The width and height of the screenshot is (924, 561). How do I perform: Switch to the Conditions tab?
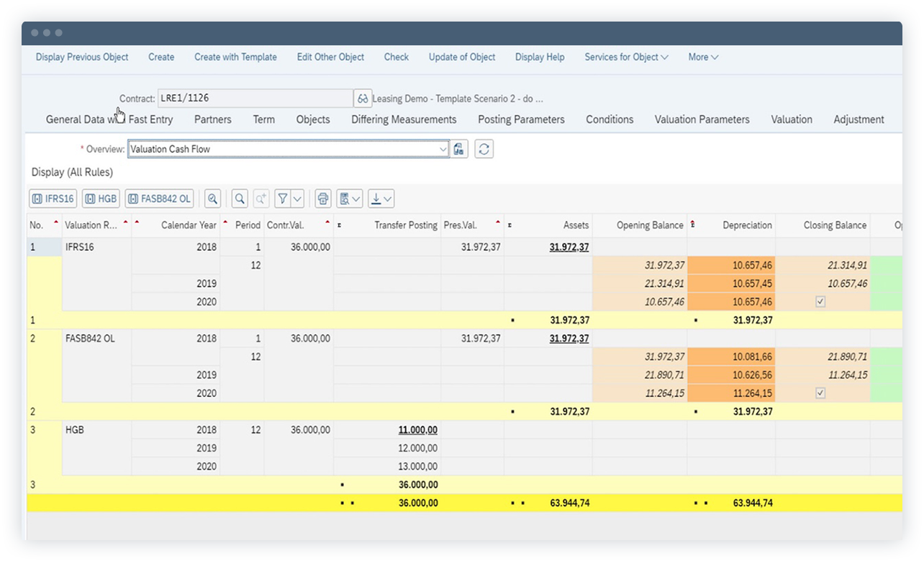pos(609,119)
